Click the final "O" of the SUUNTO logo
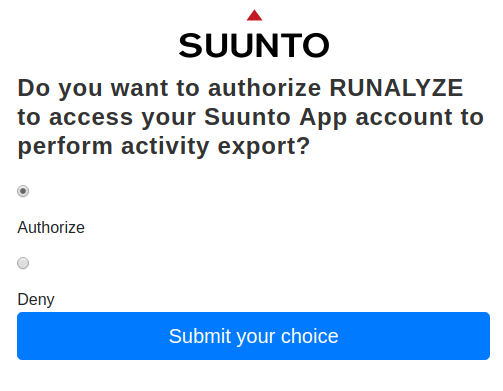 316,45
